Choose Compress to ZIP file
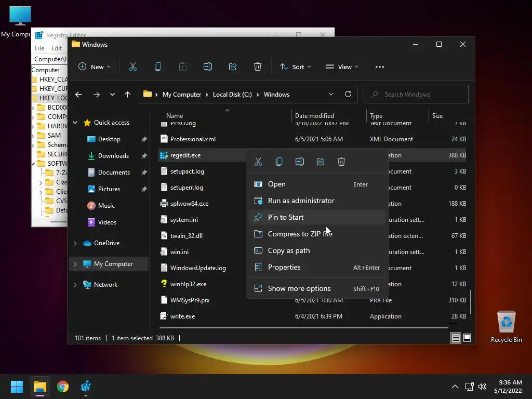Screen dimensions: 532x399 pos(317,234)
